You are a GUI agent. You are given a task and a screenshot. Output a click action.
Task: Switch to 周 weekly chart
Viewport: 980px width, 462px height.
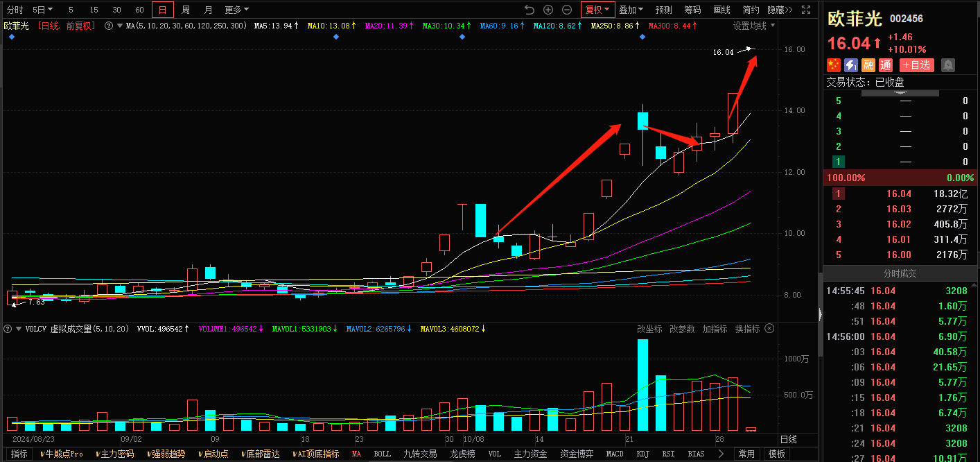186,10
